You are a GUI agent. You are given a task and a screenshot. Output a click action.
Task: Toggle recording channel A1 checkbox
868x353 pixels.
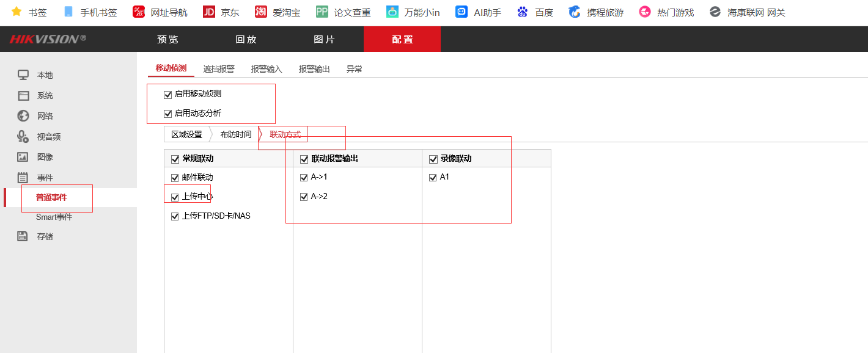tap(433, 177)
